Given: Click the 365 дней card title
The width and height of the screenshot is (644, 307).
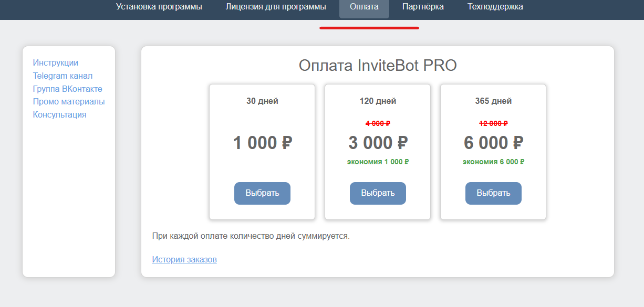Looking at the screenshot, I should pyautogui.click(x=493, y=101).
